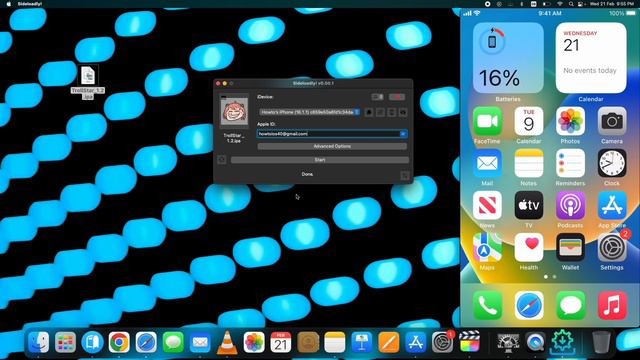Open the TrollStar_1.2.ipa file on desktop

pos(88,81)
